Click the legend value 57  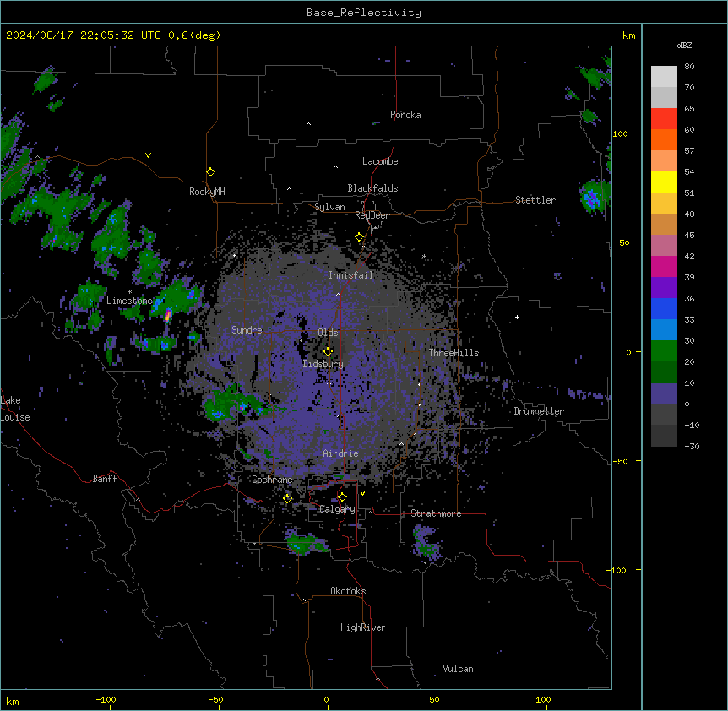point(689,151)
